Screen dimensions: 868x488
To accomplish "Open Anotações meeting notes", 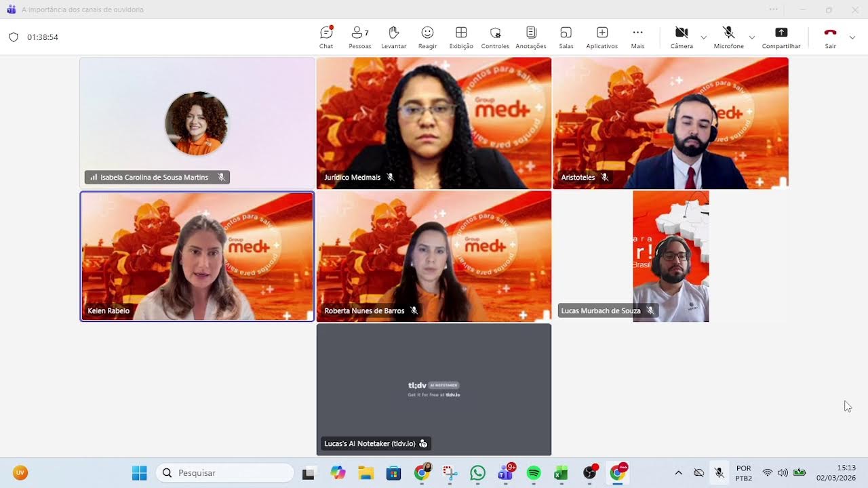I will 531,37.
